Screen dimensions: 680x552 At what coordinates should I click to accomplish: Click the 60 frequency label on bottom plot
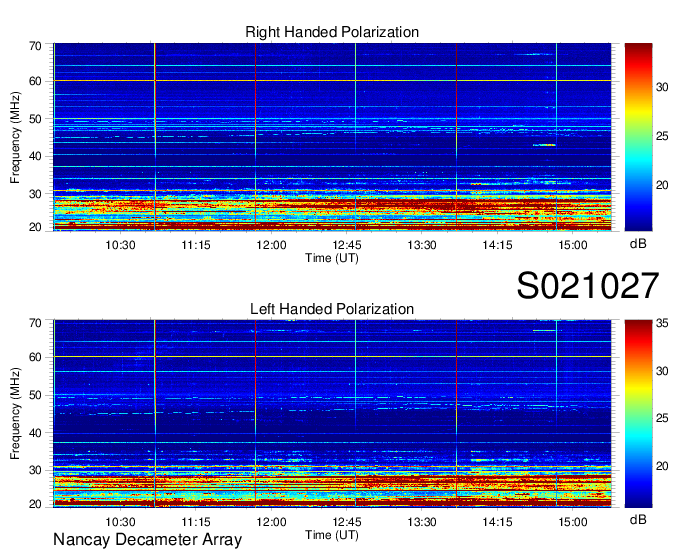[x=35, y=358]
